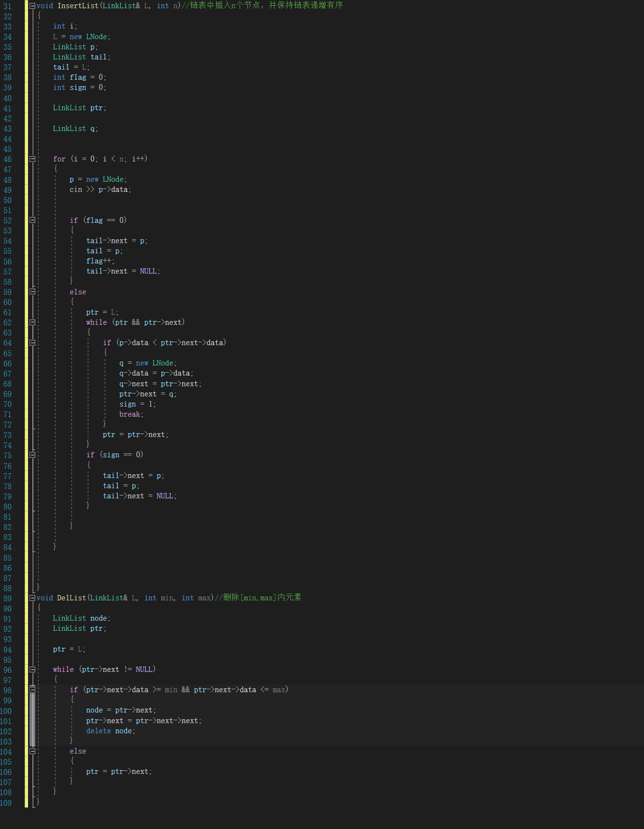Viewport: 644px width, 829px height.
Task: Fold the 'while (ptr->next != NULL)' loop
Action: tap(32, 669)
